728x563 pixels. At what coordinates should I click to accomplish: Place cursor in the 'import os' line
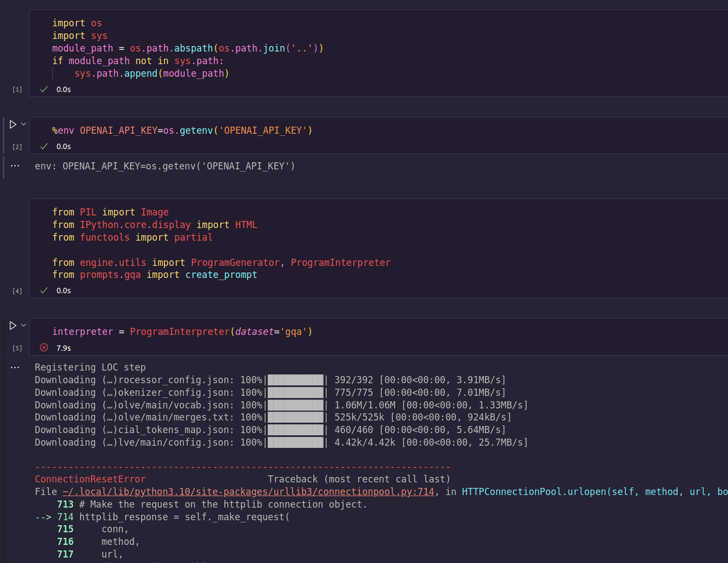click(77, 23)
